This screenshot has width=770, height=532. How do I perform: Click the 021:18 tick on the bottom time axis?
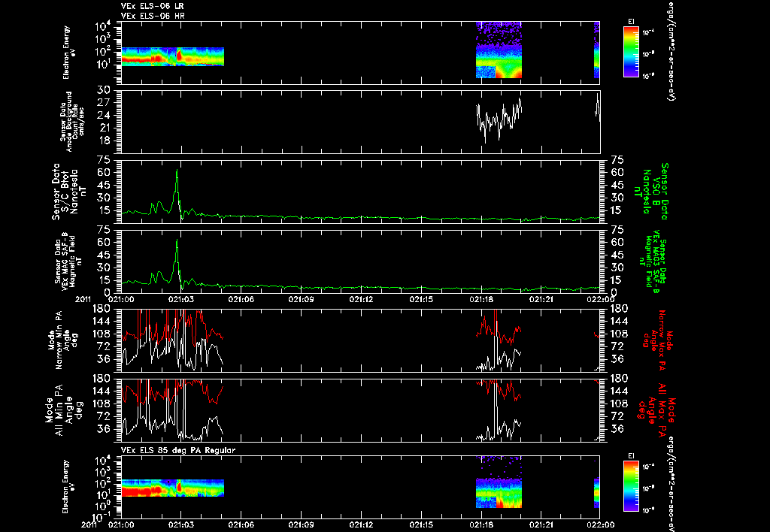(481, 524)
